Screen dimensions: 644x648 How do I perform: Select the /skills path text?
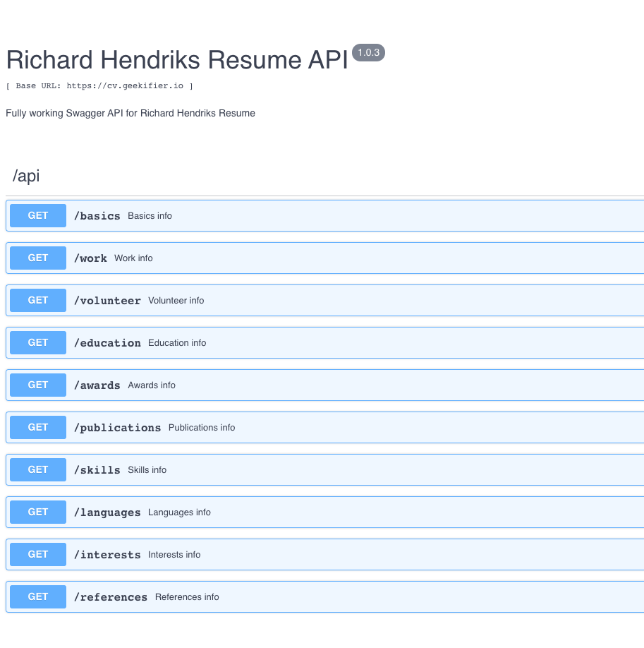[x=97, y=470]
